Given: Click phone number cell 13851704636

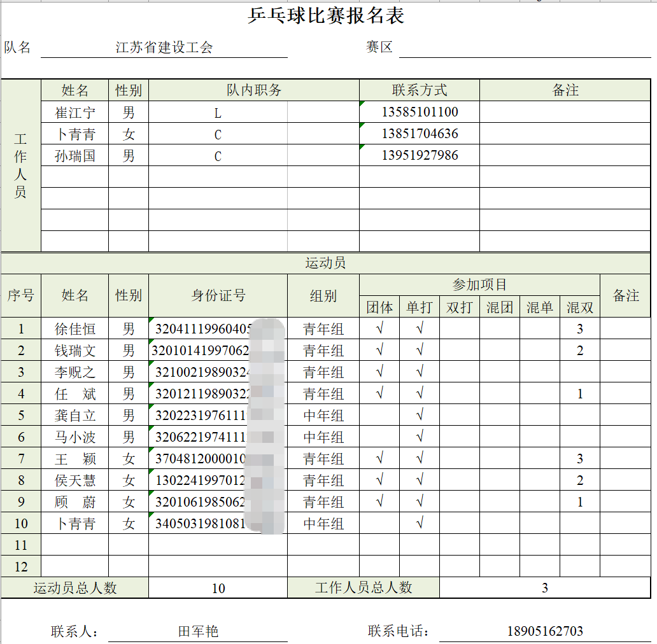Looking at the screenshot, I should tap(420, 134).
